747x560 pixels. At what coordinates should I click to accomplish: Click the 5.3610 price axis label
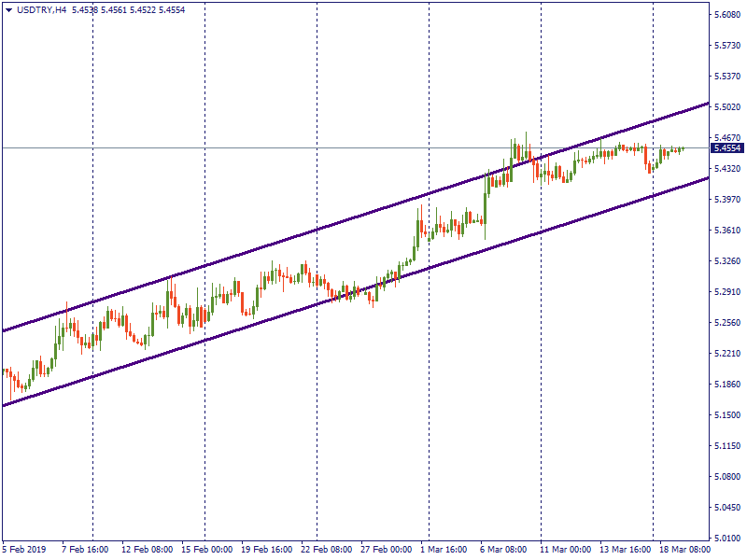726,231
